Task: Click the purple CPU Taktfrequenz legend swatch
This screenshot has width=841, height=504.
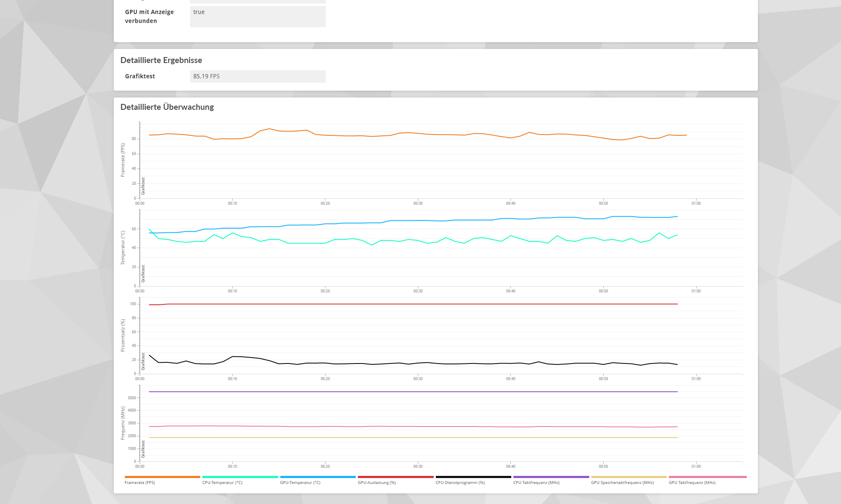Action: (551, 477)
